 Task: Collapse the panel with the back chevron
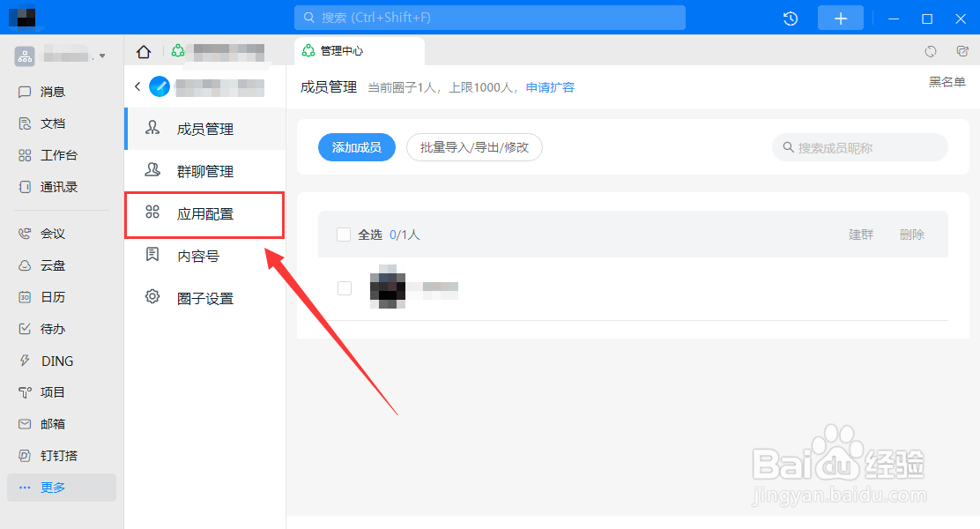tap(137, 86)
